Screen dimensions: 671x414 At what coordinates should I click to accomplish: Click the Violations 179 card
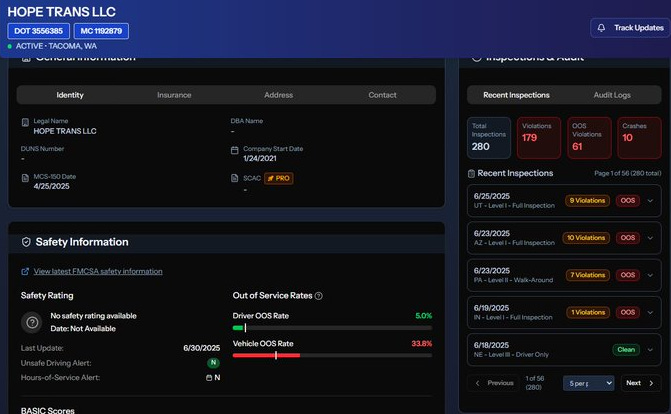pos(539,138)
